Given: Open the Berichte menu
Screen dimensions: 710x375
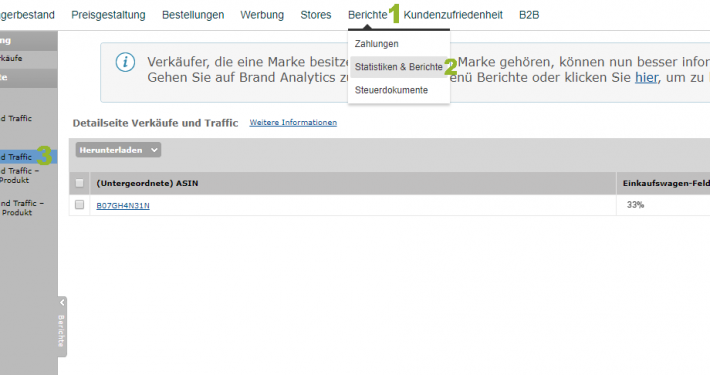Looking at the screenshot, I should tap(367, 15).
